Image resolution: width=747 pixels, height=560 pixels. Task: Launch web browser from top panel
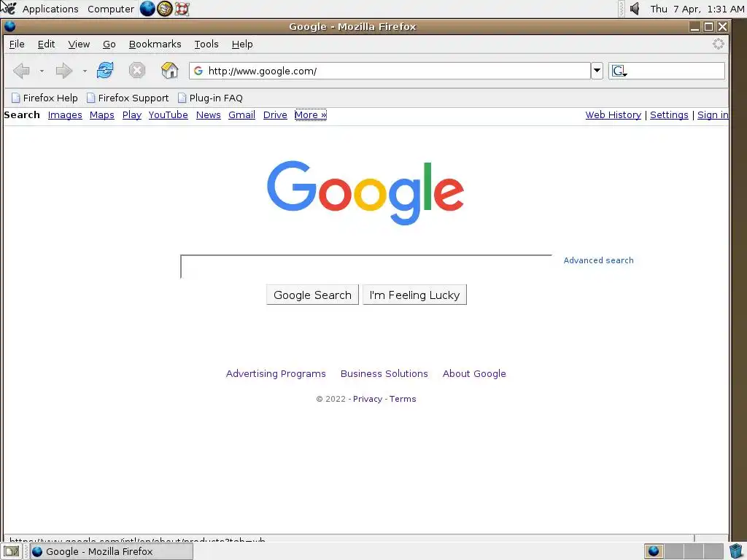[x=147, y=9]
